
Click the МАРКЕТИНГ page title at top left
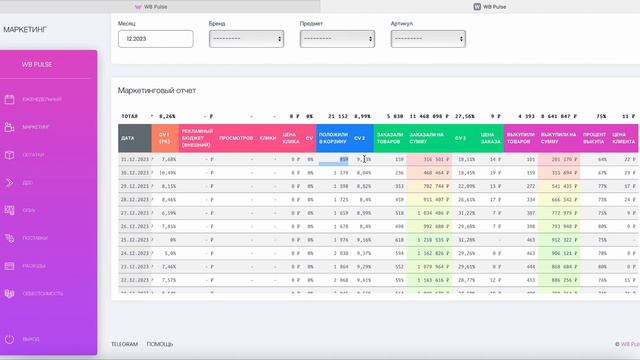coord(25,30)
